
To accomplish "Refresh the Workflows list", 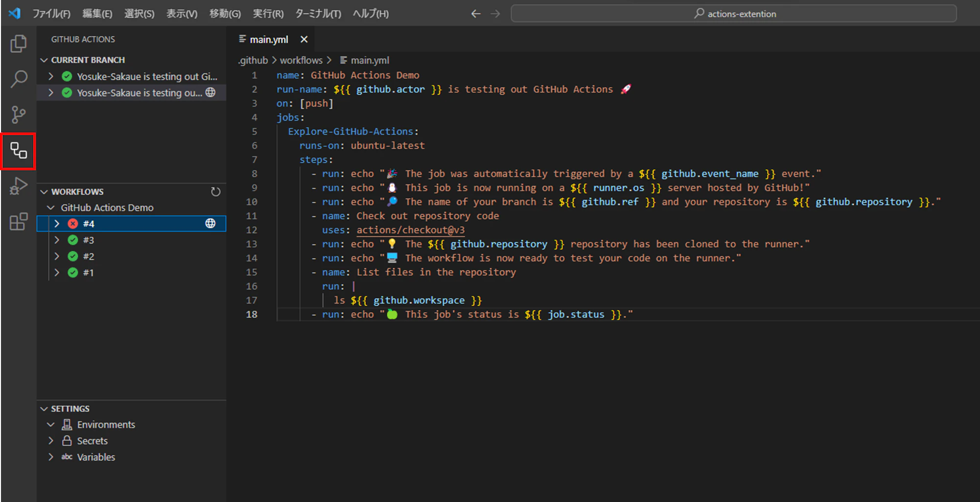I will [x=215, y=192].
